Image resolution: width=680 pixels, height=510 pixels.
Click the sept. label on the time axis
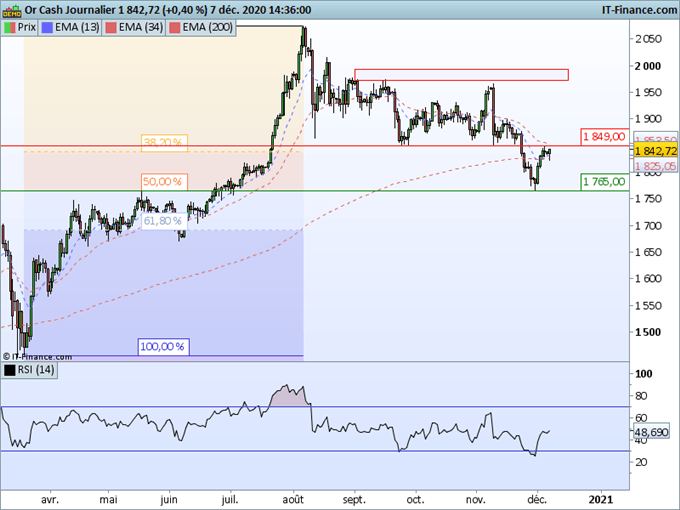[354, 500]
